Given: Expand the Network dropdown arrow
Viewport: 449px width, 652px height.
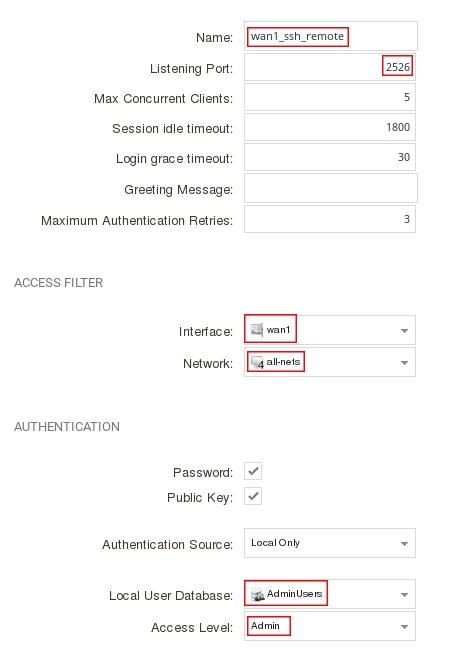Looking at the screenshot, I should (x=404, y=363).
